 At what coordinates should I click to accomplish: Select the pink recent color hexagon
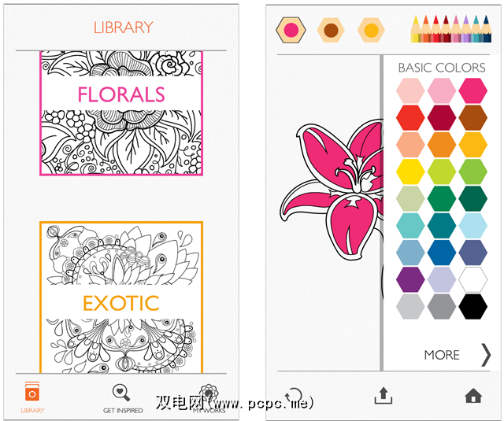click(x=291, y=30)
